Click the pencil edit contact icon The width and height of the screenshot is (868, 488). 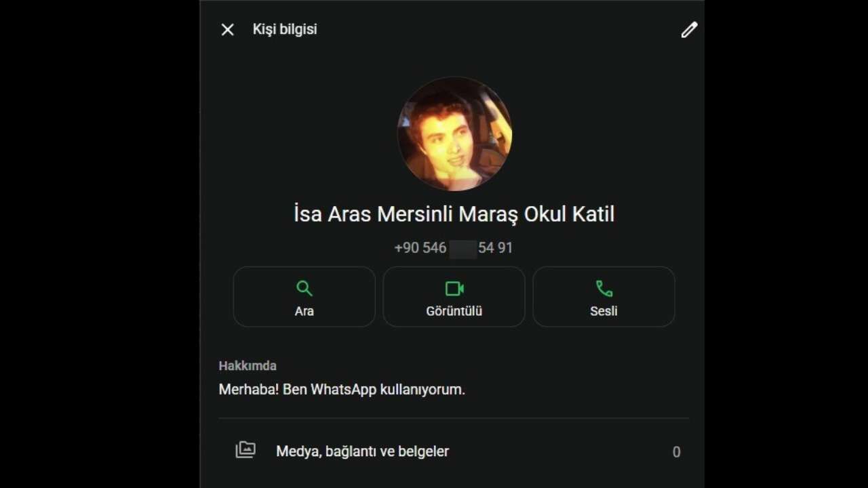click(689, 30)
